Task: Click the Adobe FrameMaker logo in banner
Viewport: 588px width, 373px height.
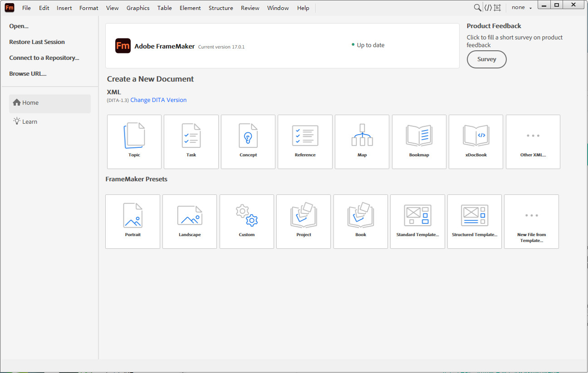Action: 123,46
